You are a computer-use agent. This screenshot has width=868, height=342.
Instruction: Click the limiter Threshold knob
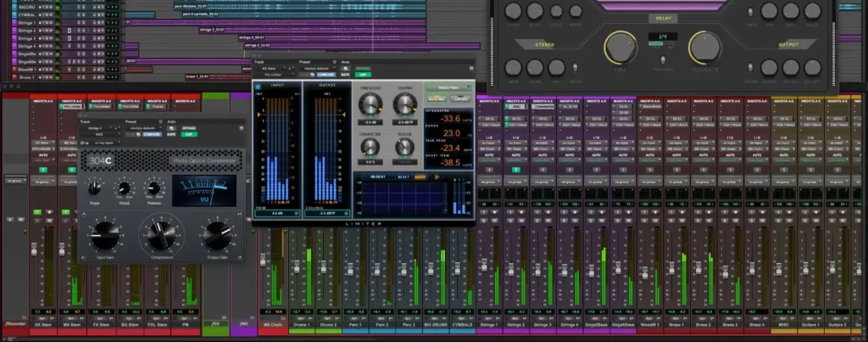(370, 104)
